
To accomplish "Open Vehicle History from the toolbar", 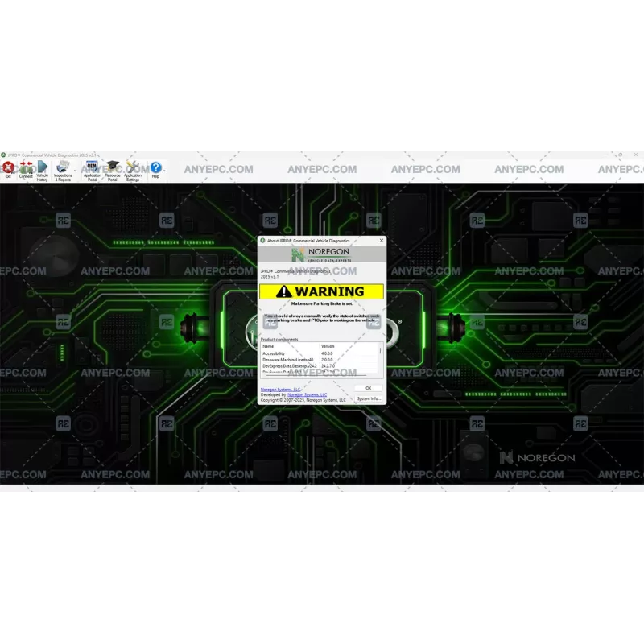I will (x=42, y=167).
